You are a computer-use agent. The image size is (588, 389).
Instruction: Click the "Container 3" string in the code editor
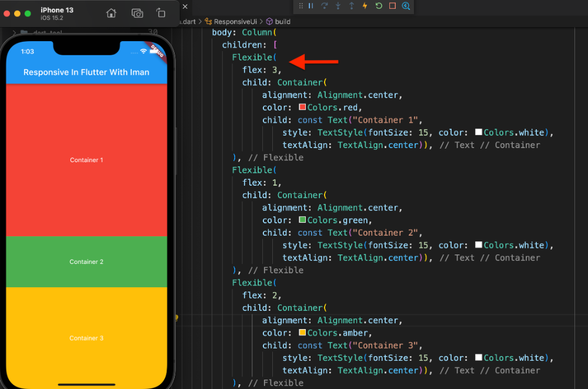coord(385,346)
